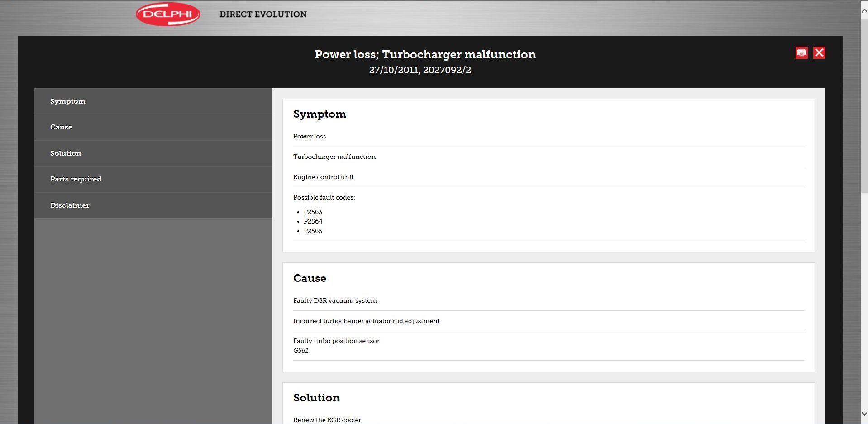Click fault code P2564
868x424 pixels.
coord(313,221)
